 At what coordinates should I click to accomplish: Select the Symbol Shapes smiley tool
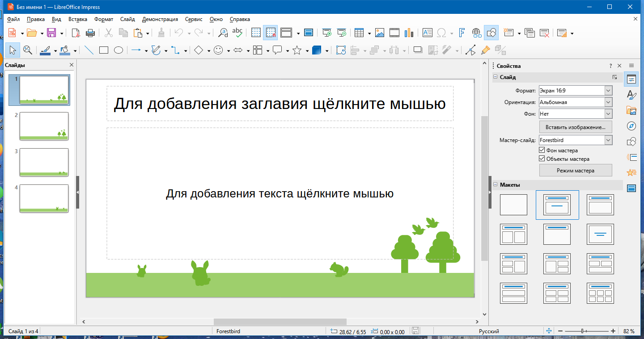point(218,50)
